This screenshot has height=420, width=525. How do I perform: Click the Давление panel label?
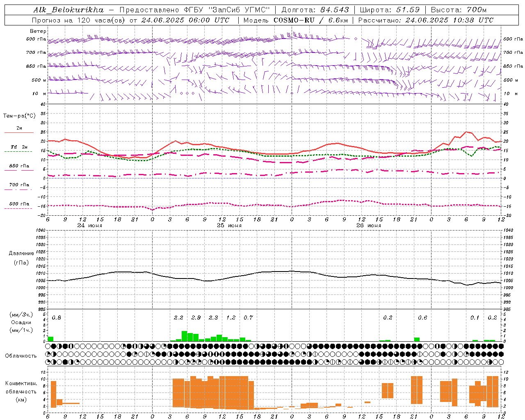[x=21, y=253]
